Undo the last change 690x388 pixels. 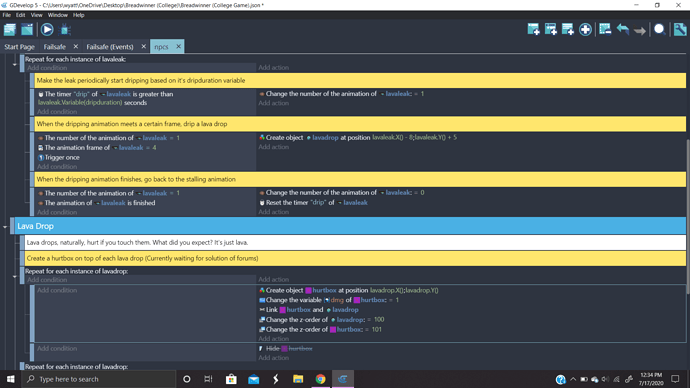[x=623, y=29]
